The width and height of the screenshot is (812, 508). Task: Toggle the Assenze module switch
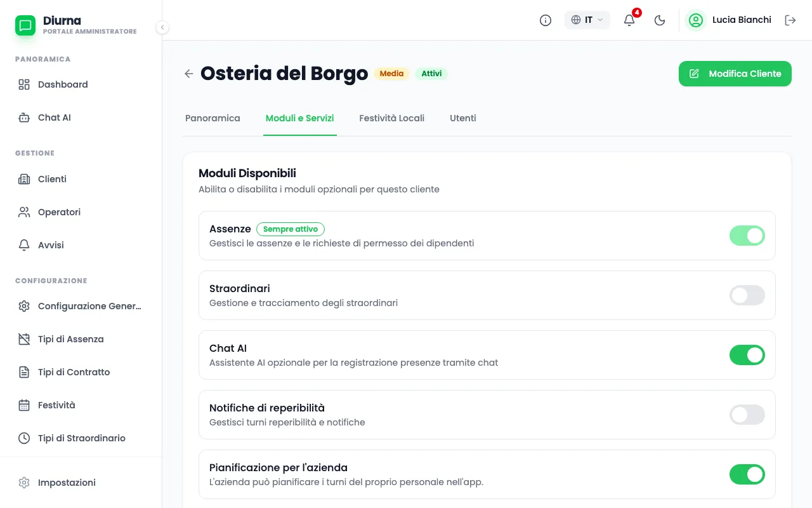(747, 236)
